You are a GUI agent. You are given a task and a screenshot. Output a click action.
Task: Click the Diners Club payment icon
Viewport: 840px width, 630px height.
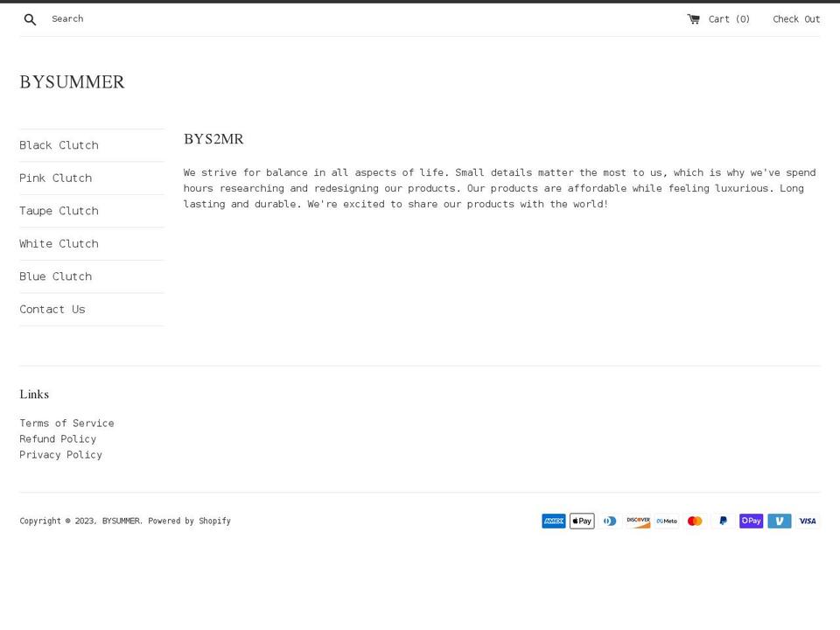(x=610, y=521)
